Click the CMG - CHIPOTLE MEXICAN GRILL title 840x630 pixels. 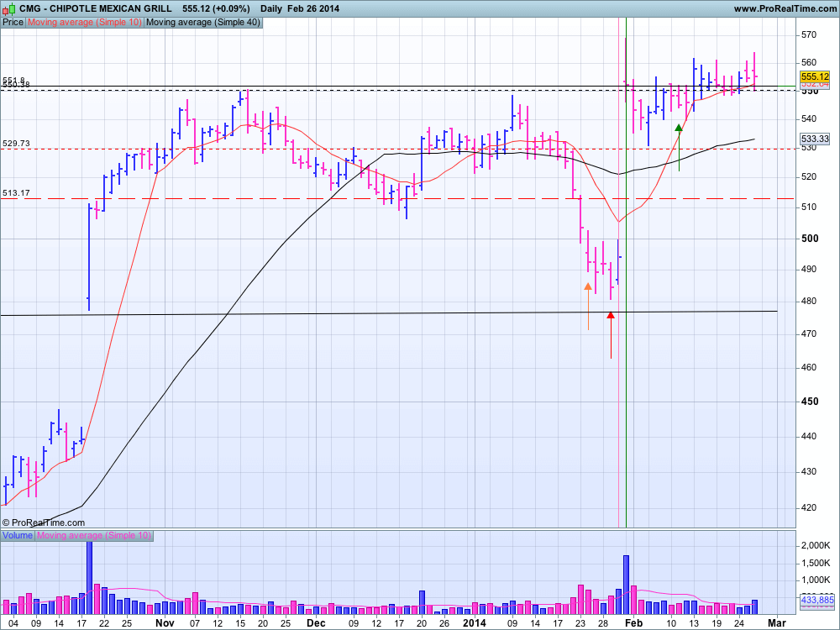[96, 8]
